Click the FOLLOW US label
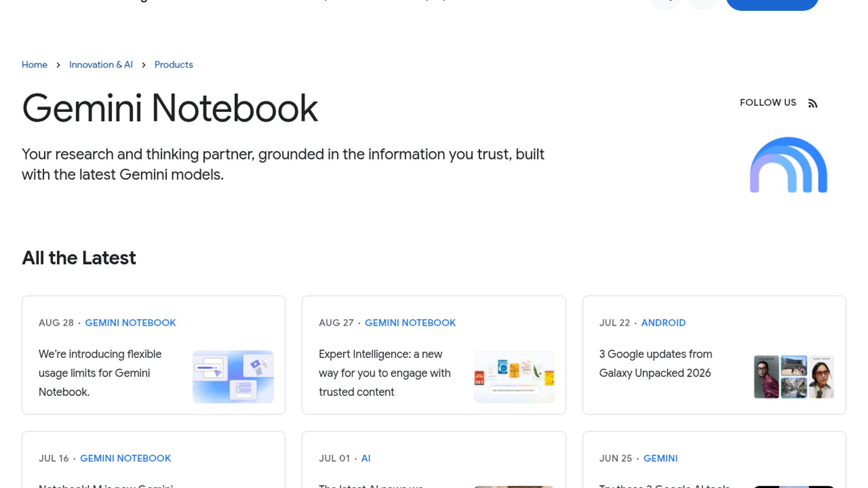 [768, 103]
